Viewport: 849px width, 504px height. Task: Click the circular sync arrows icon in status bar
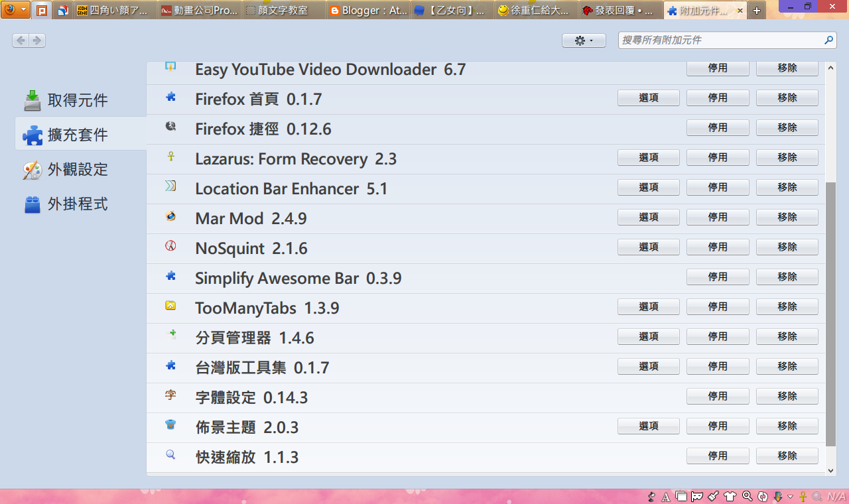pyautogui.click(x=763, y=496)
